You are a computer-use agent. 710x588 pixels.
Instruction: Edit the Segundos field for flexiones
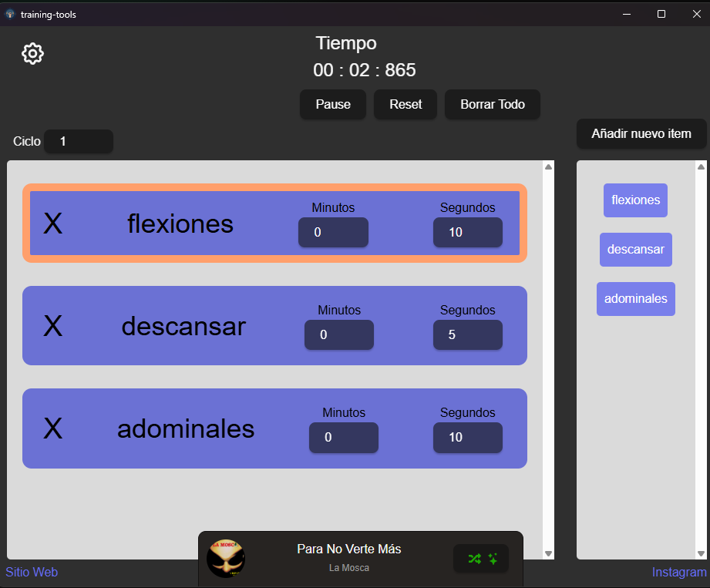(x=467, y=232)
